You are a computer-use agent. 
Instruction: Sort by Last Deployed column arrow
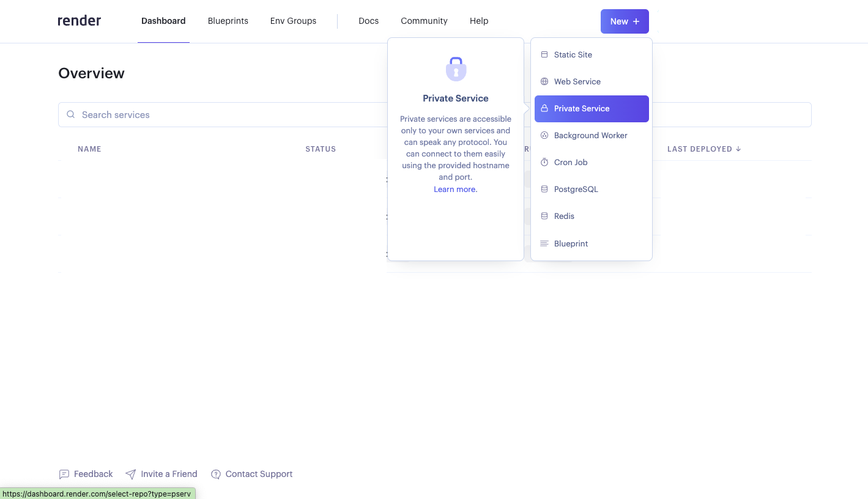tap(738, 149)
